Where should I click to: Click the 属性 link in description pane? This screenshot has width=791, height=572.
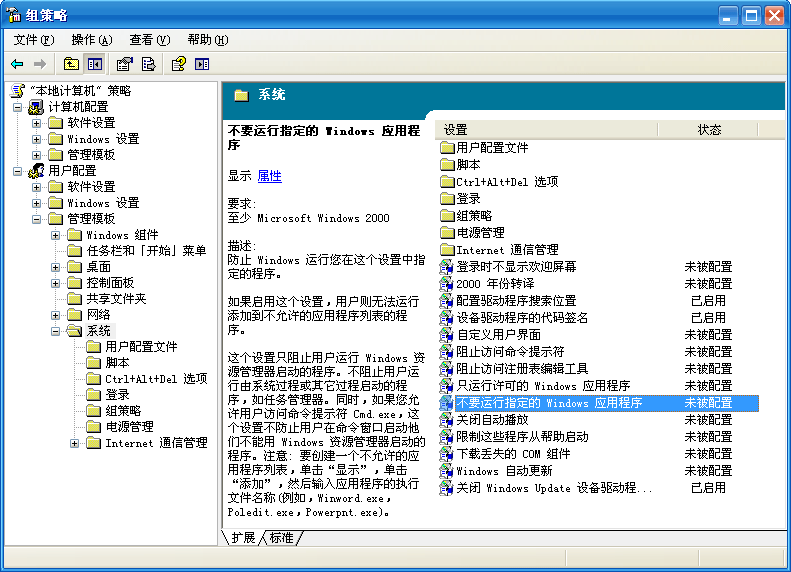[269, 176]
